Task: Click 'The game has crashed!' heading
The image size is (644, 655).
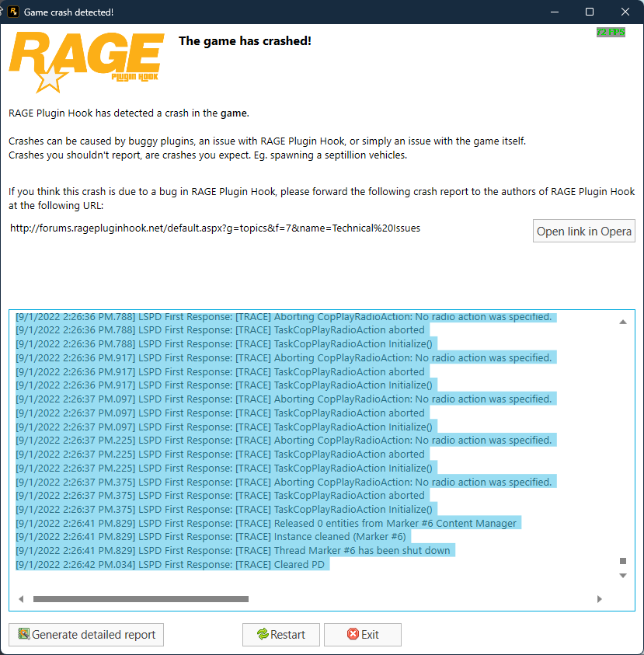Action: tap(245, 41)
